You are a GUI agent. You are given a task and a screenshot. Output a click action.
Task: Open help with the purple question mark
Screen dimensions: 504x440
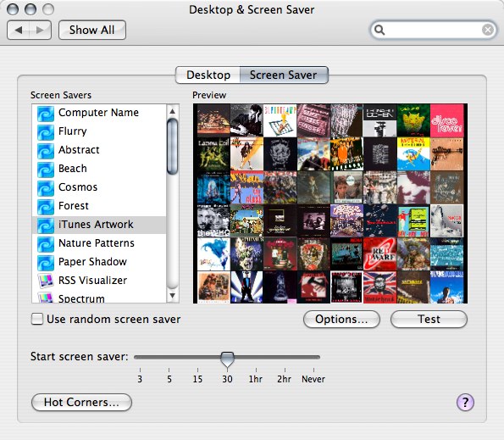(465, 402)
